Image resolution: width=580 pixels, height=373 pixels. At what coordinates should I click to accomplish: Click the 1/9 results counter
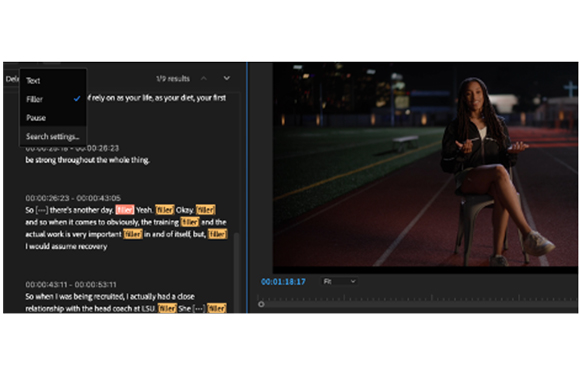click(x=173, y=79)
